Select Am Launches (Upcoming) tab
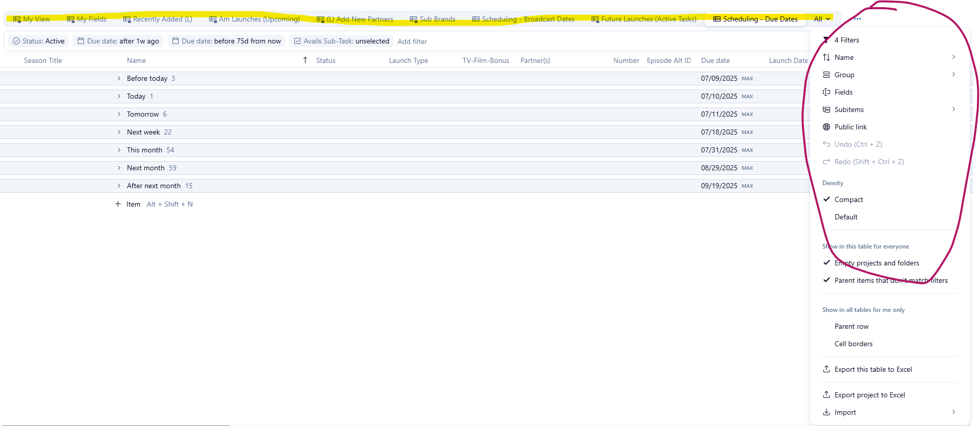980x426 pixels. point(254,19)
